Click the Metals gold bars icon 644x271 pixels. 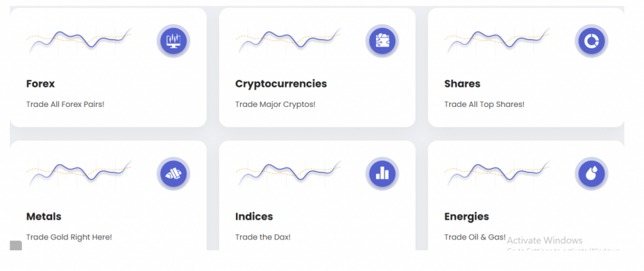pos(172,174)
